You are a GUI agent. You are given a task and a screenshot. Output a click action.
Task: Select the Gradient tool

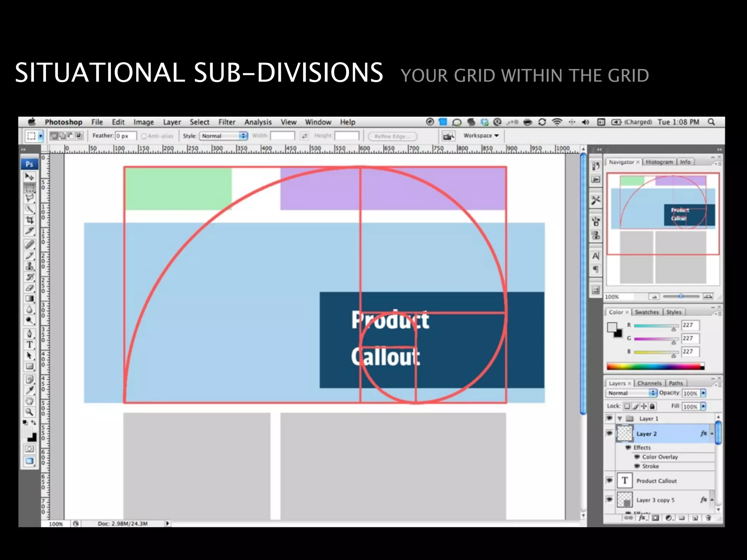point(30,299)
